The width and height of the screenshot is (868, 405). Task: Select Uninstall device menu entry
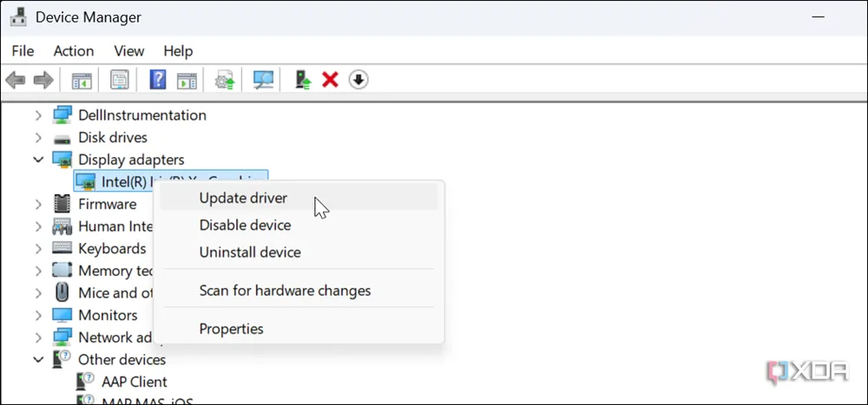[250, 252]
